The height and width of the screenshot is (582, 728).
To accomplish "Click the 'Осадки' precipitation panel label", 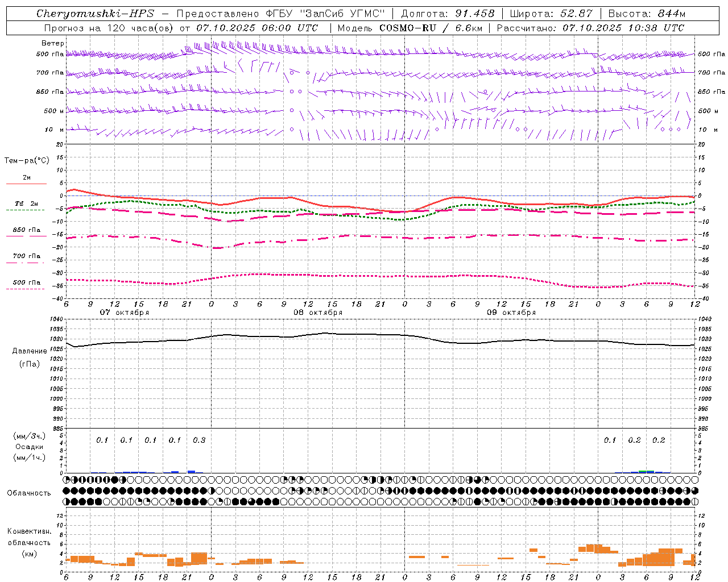I will (x=30, y=447).
